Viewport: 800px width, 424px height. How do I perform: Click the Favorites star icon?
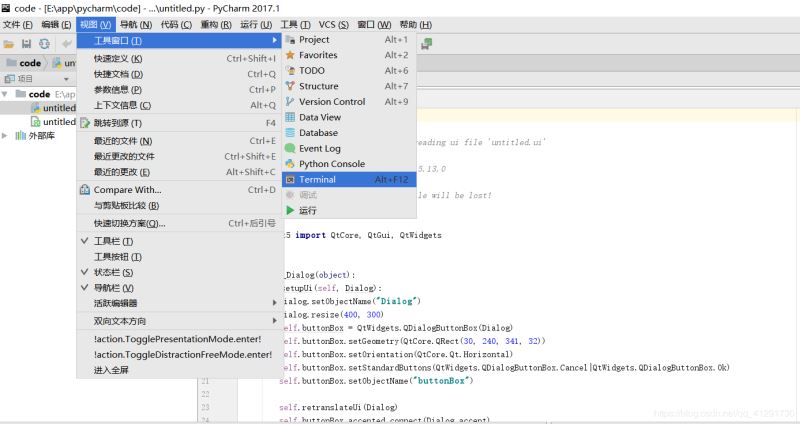[290, 55]
